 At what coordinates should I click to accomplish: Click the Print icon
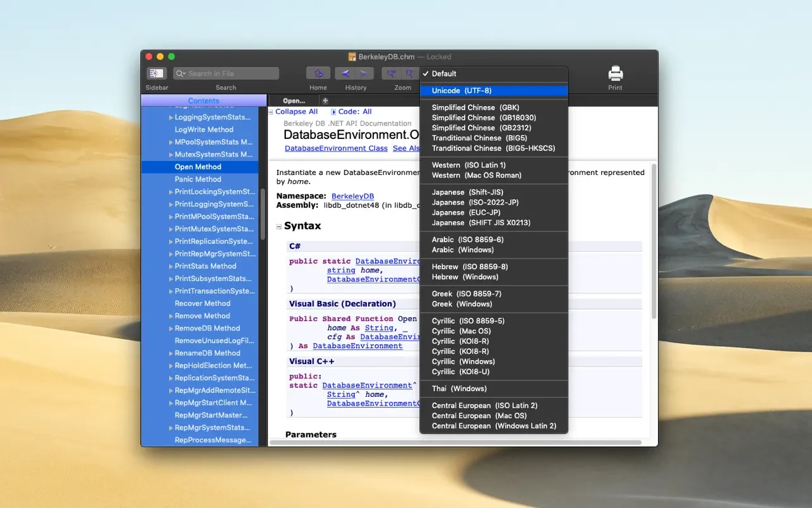(615, 74)
